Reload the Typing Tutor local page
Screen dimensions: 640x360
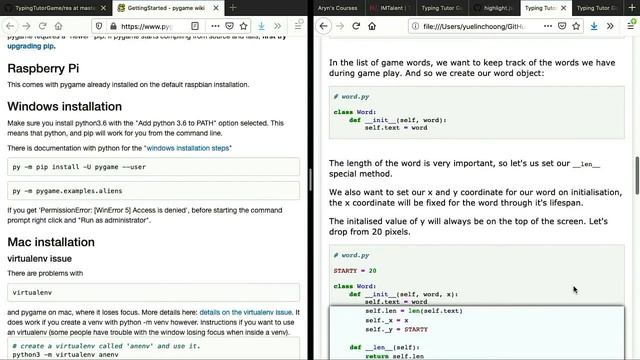pyautogui.click(x=356, y=26)
